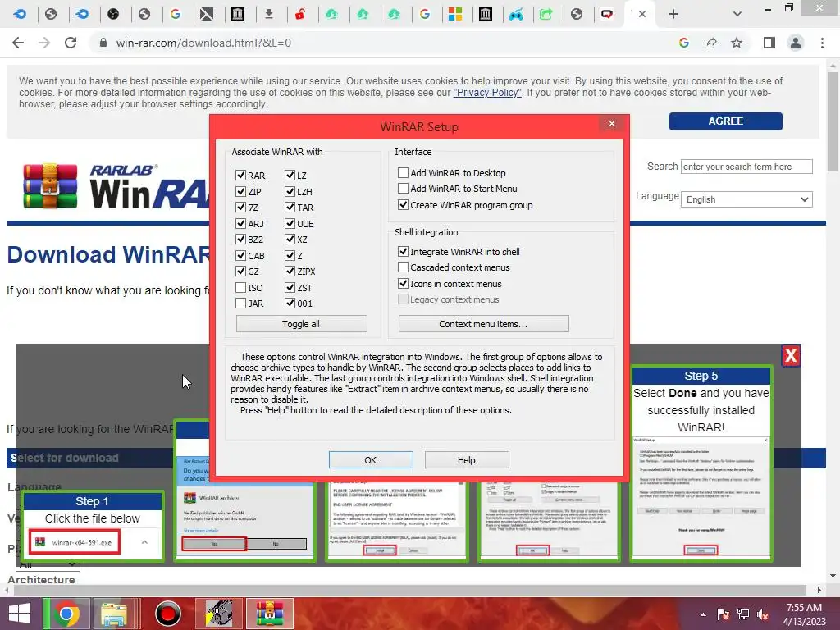
Task: Toggle the ZIPX association checkbox
Action: tap(290, 272)
